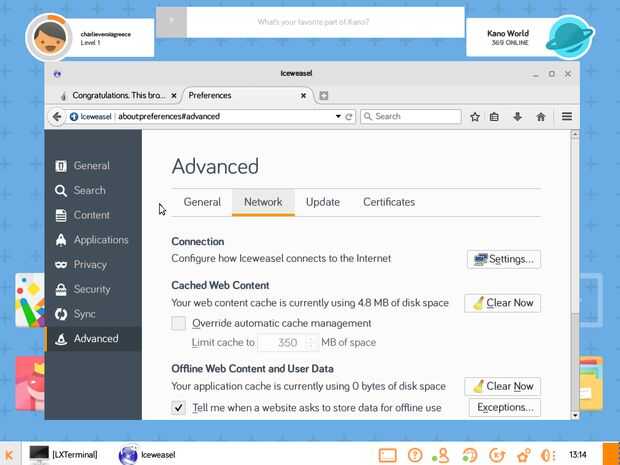Click the cache size stepper arrows
The width and height of the screenshot is (620, 465).
click(x=312, y=342)
